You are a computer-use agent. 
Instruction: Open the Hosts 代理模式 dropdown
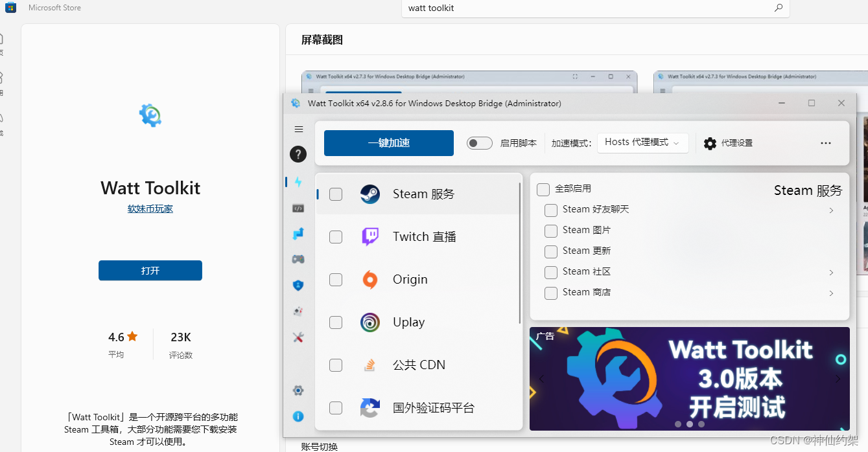[642, 142]
